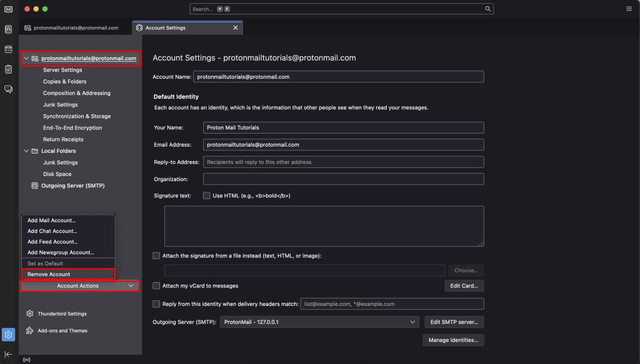Viewport: 640px width, 364px height.
Task: Click the Choose signature file button
Action: (x=466, y=270)
